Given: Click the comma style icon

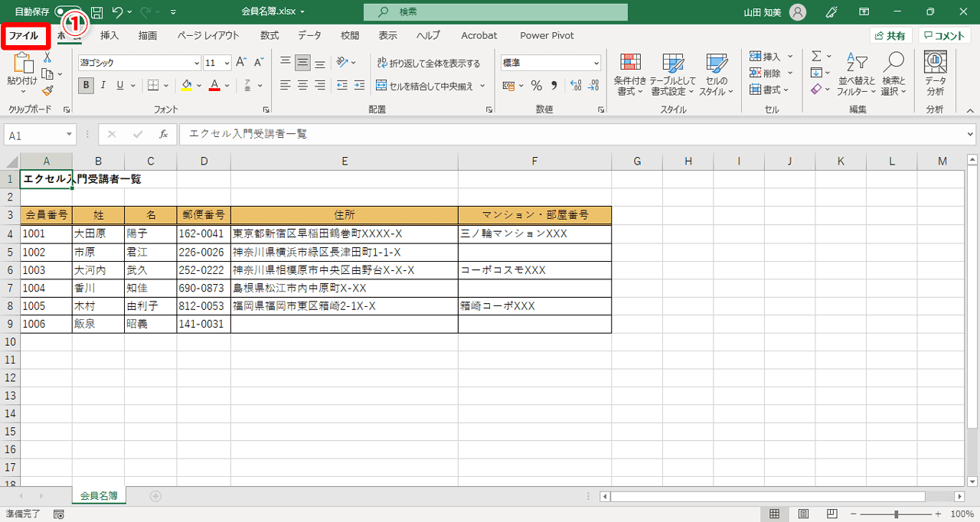Looking at the screenshot, I should (x=553, y=86).
